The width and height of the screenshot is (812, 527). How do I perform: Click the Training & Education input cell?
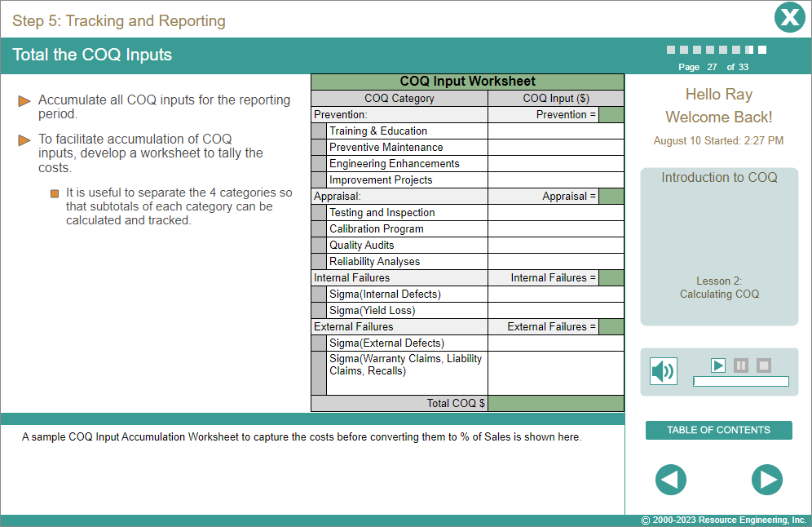pyautogui.click(x=555, y=131)
